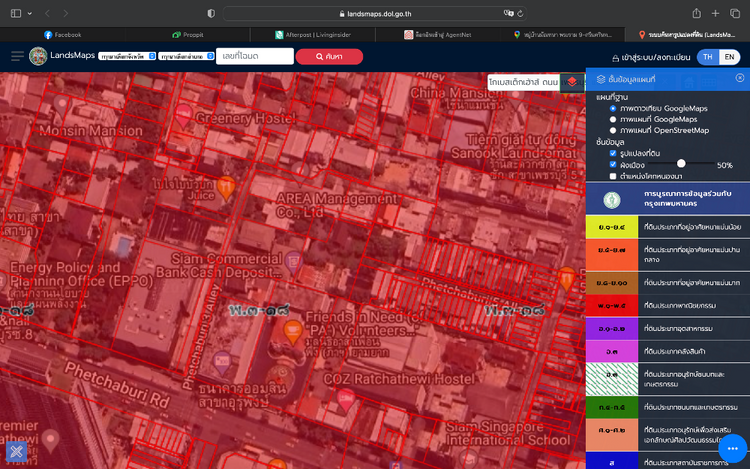The height and width of the screenshot is (469, 750).
Task: Click the Monsin Mansion grey pin
Action: (x=61, y=105)
